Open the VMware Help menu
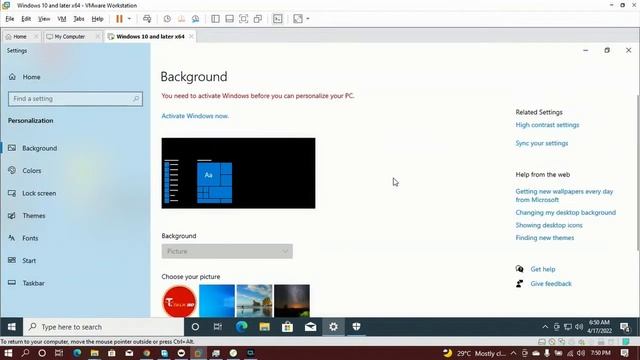This screenshot has width=640, height=360. coord(97,19)
